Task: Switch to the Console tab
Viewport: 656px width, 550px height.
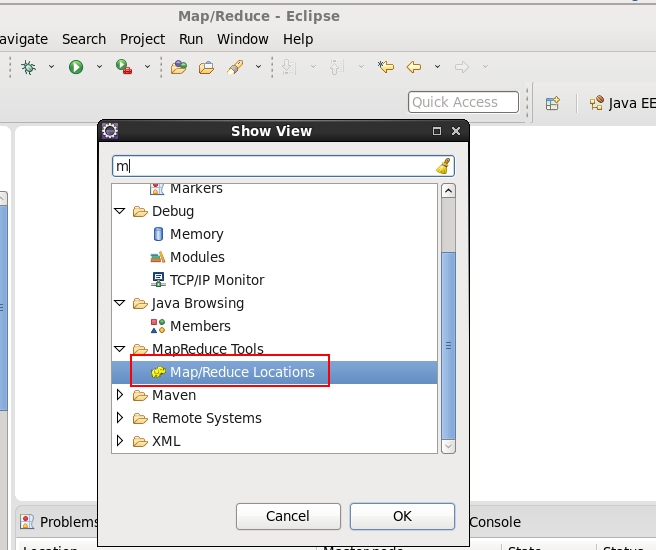Action: point(495,522)
